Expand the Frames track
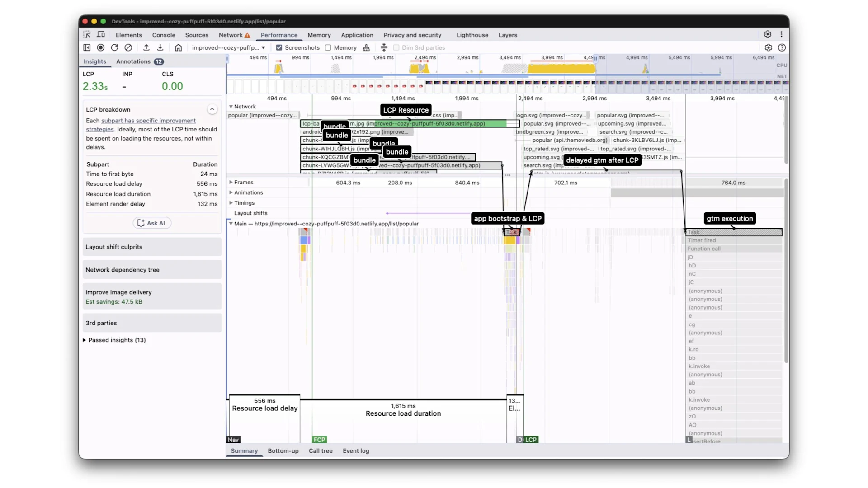 (x=231, y=182)
